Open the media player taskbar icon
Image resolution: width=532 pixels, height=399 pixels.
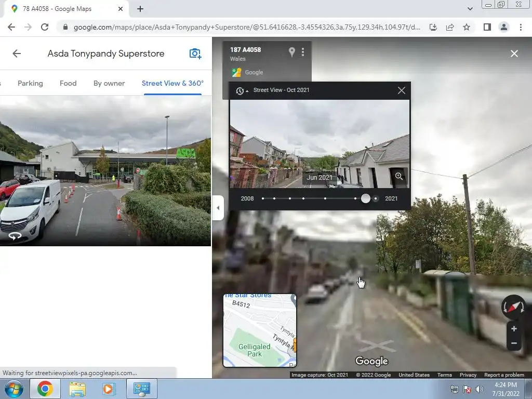coord(109,389)
